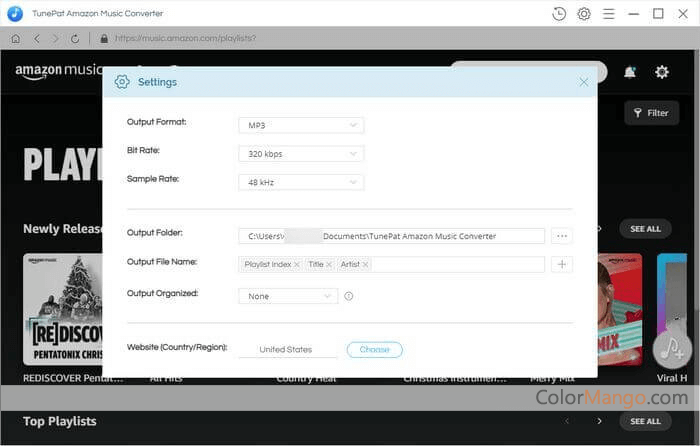
Task: Go to the browser home icon
Action: point(15,38)
